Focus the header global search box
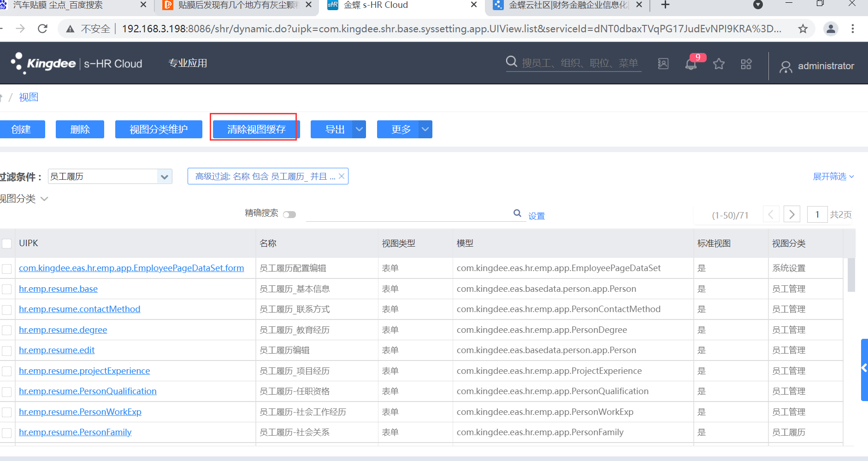Screen dimensions: 868x461 tap(580, 63)
